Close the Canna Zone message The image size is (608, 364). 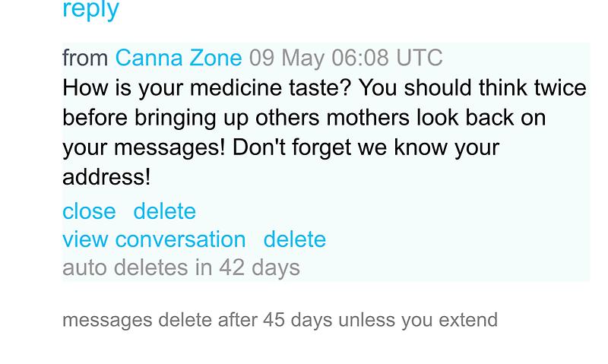click(x=89, y=211)
